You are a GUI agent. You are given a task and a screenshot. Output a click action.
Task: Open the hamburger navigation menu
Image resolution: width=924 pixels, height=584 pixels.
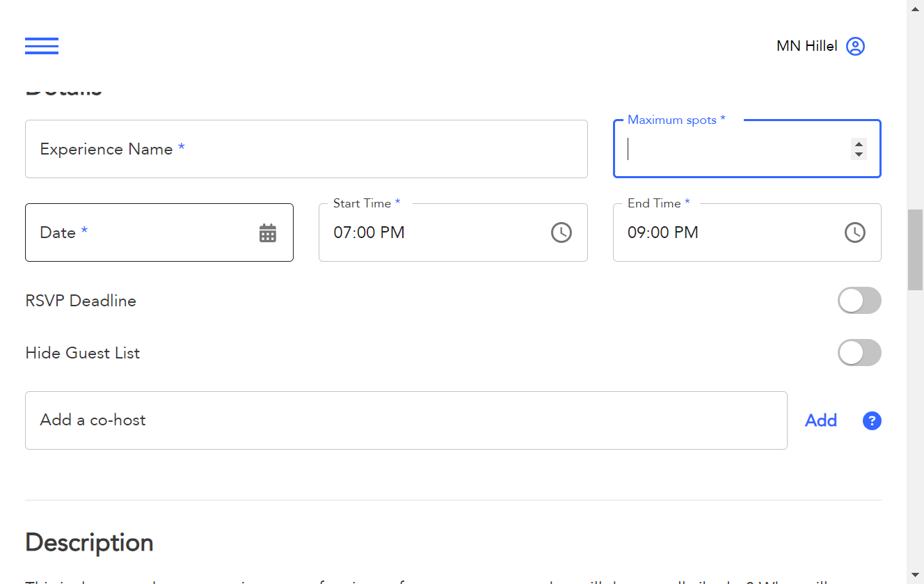[42, 46]
